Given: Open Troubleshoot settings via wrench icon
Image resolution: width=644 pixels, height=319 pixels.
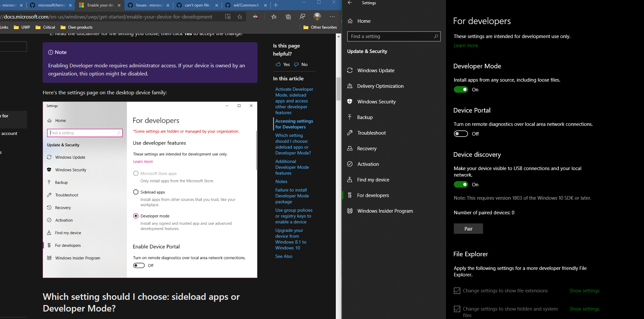Looking at the screenshot, I should pos(350,133).
